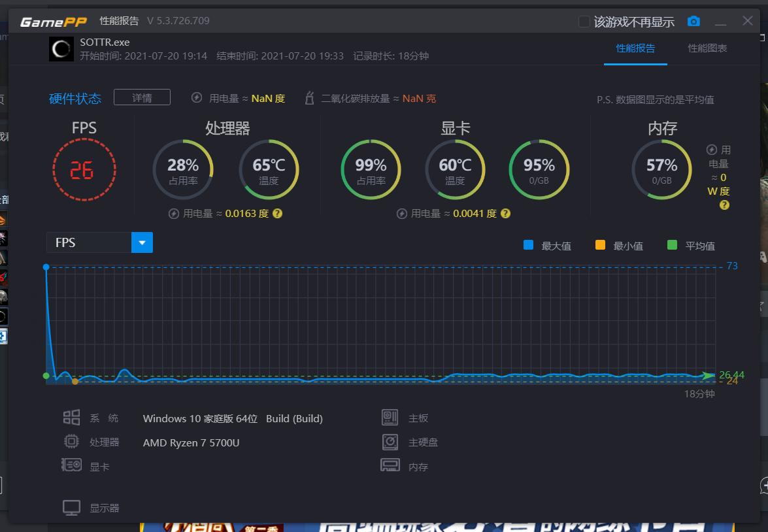
Task: Click the camera screenshot icon
Action: (693, 21)
